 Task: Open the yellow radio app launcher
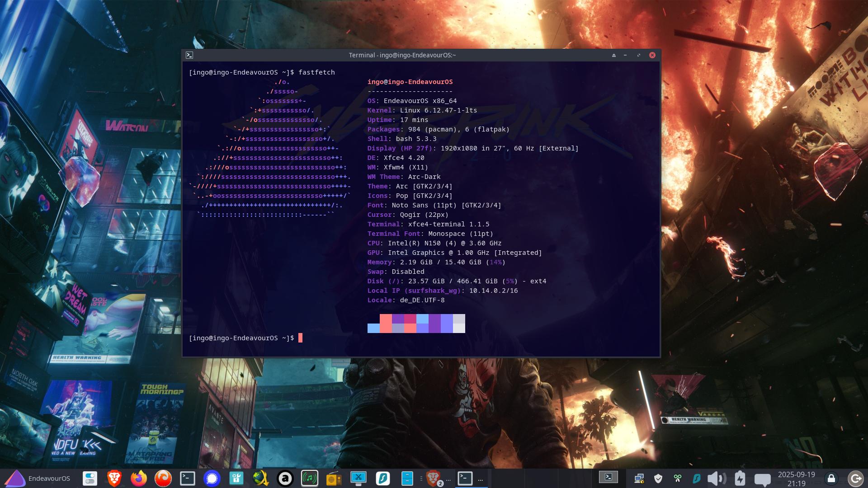(334, 479)
